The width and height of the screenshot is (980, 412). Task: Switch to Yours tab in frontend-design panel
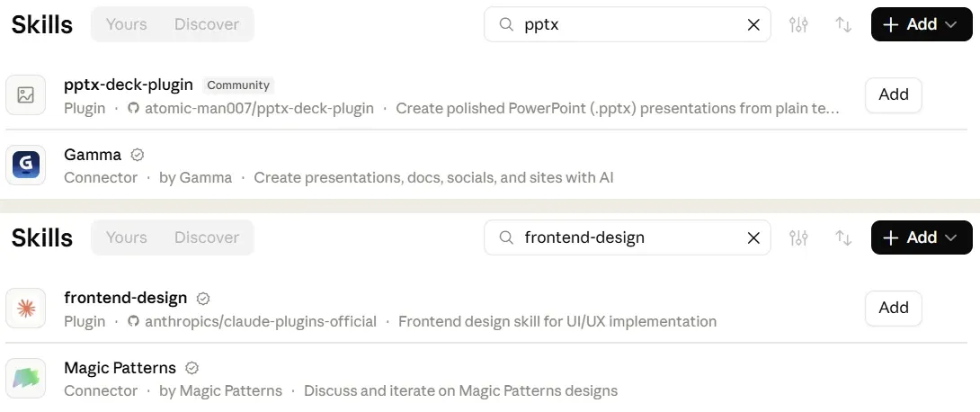[126, 237]
